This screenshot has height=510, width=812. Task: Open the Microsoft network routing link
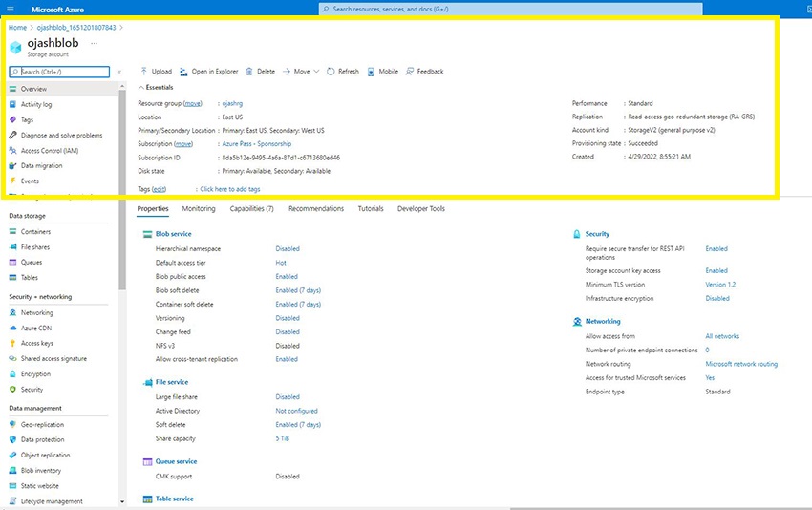pyautogui.click(x=741, y=364)
